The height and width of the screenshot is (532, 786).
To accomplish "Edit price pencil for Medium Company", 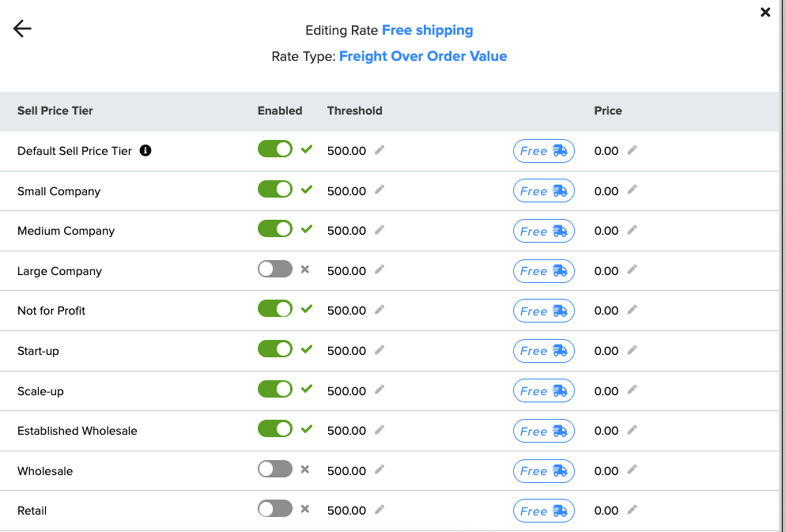I will (633, 229).
